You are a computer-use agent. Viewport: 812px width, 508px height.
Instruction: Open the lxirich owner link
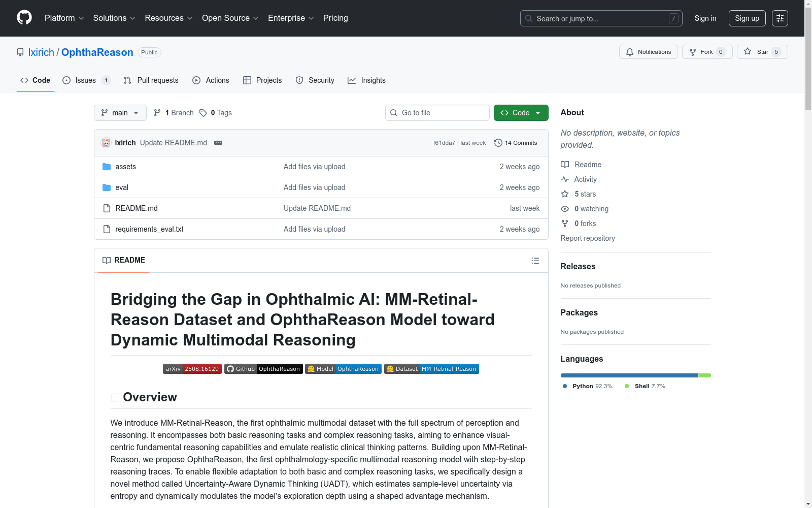click(x=41, y=52)
